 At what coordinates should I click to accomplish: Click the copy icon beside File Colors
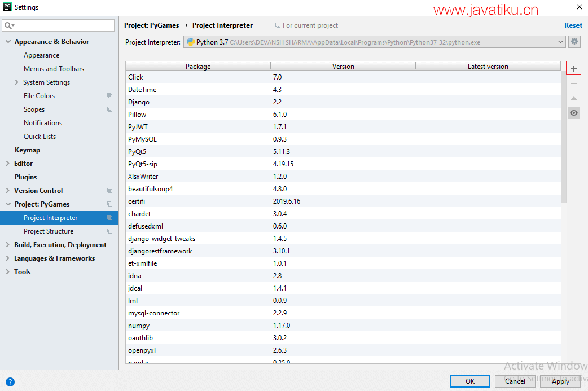tap(109, 95)
